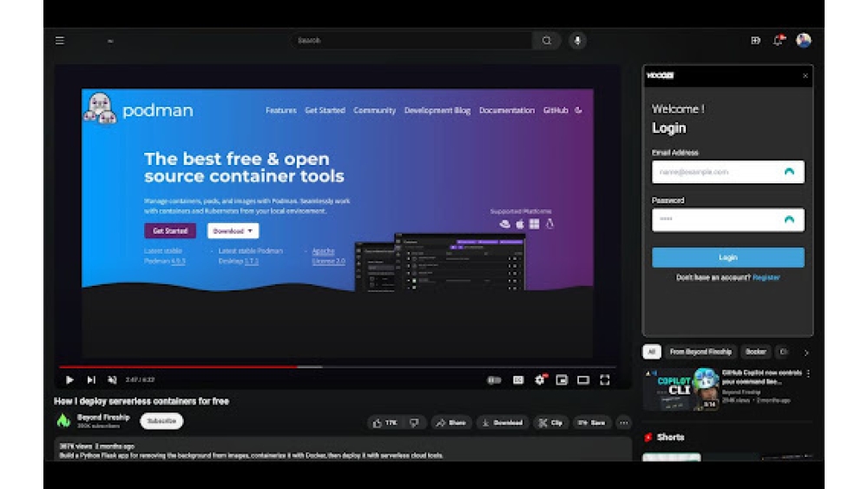The height and width of the screenshot is (489, 868).
Task: Click the Linux penguin platform icon
Action: click(549, 224)
